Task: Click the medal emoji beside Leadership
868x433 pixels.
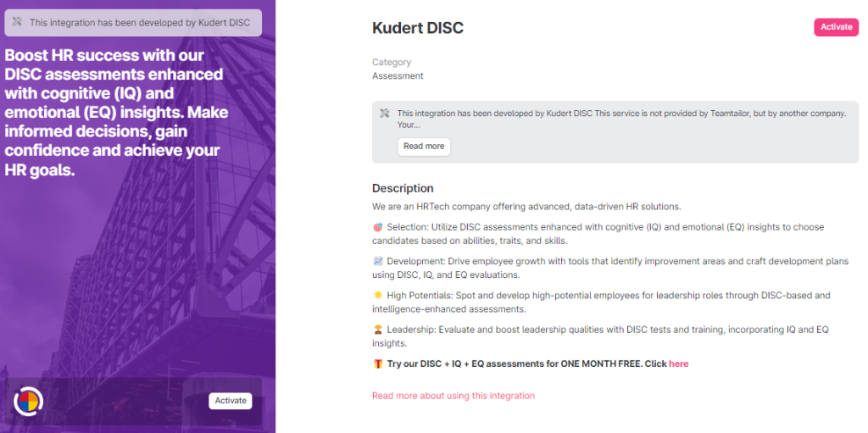Action: point(378,330)
